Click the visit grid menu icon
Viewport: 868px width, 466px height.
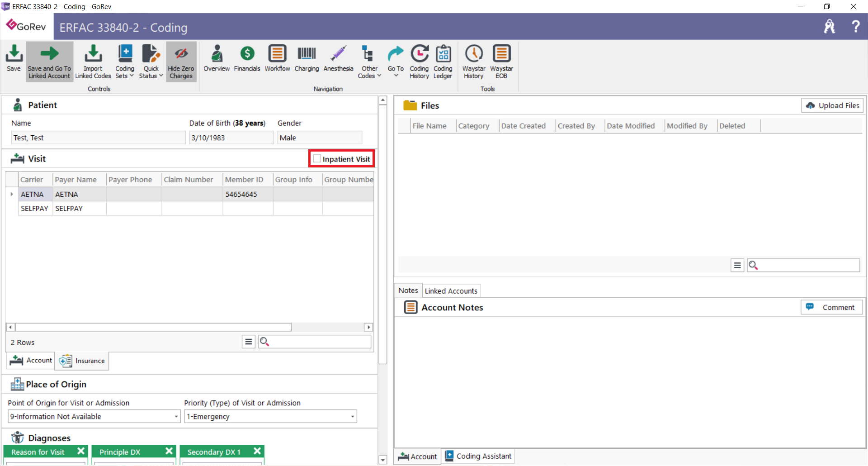coord(249,342)
